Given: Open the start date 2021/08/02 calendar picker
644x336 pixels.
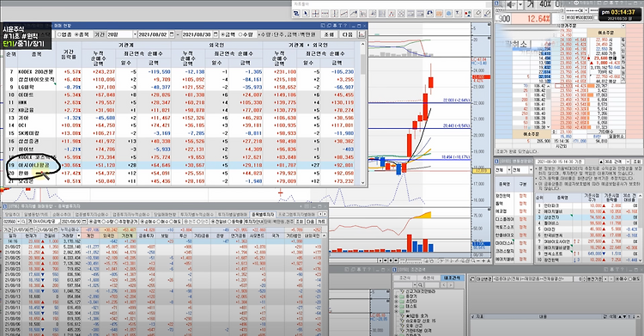Looking at the screenshot, I should [172, 34].
